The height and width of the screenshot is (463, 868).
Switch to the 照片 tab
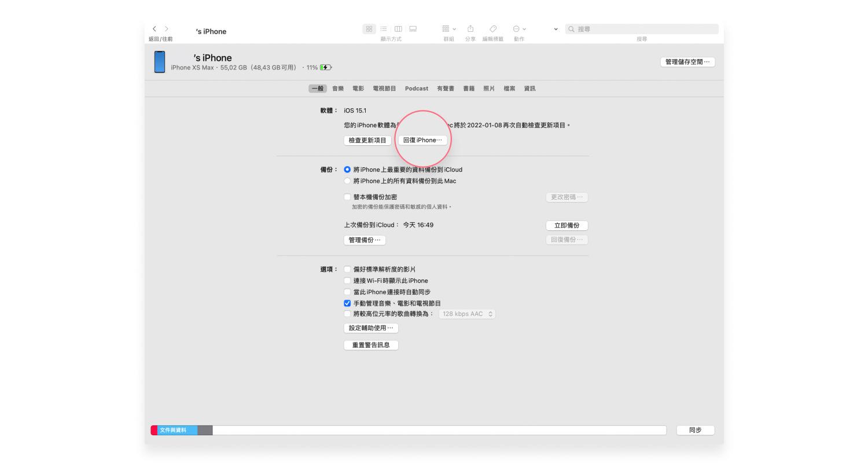pyautogui.click(x=489, y=89)
